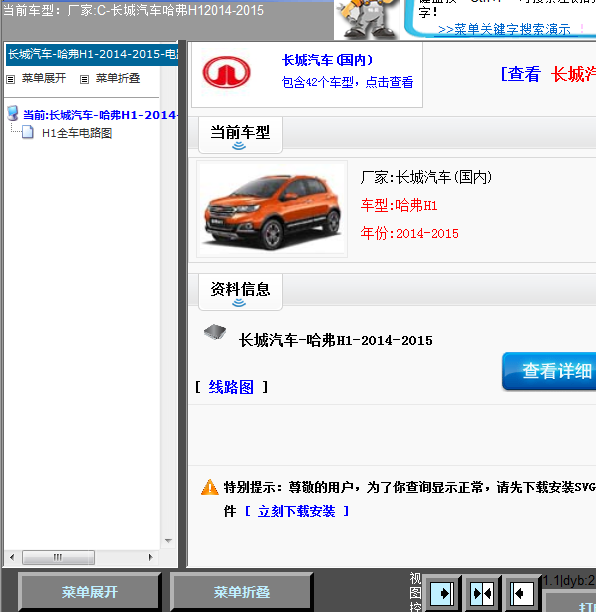
Task: Click 包含42个车型,点击查看 link
Action: (347, 82)
